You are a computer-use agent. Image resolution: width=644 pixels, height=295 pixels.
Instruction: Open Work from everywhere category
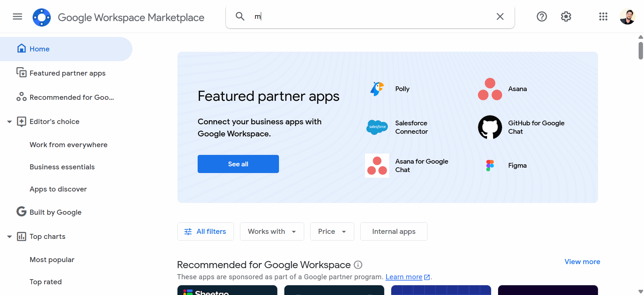69,145
